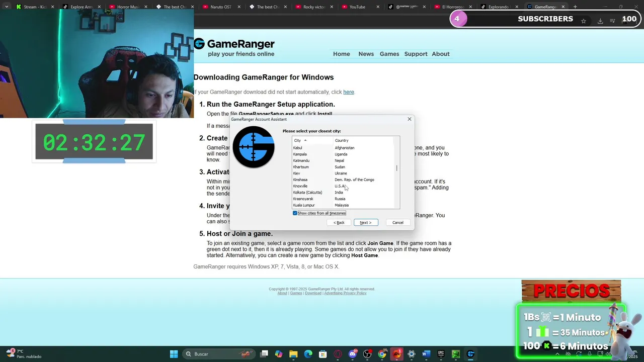The height and width of the screenshot is (362, 644).
Task: Open Microsoft Word from taskbar
Action: point(426,354)
